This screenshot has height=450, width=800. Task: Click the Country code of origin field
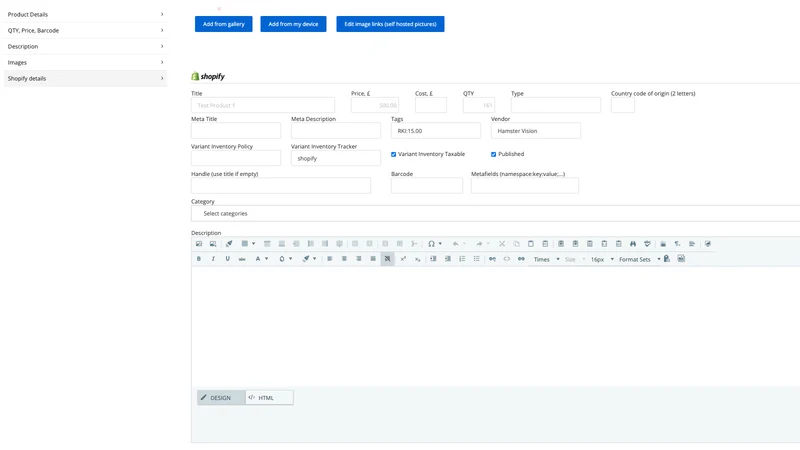623,105
